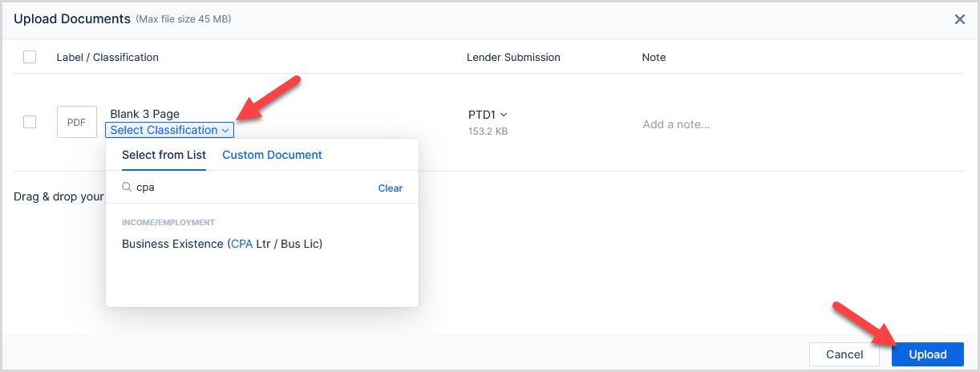Click the PDF file type icon
The height and width of the screenshot is (372, 980).
coord(76,123)
